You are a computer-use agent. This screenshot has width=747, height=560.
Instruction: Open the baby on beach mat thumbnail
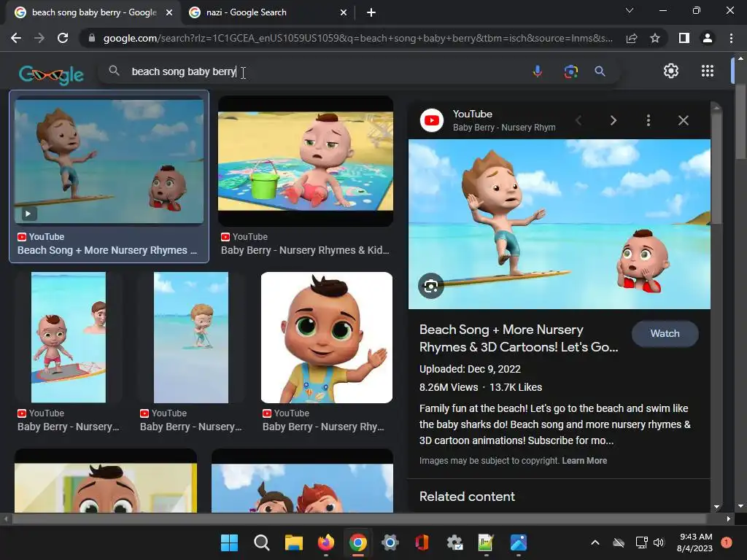[306, 161]
